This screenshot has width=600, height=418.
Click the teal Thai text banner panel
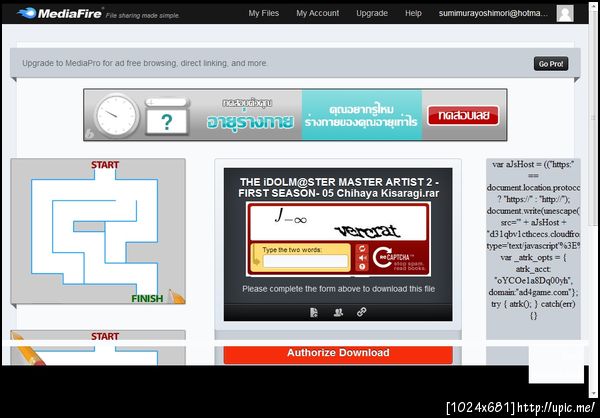[362, 115]
